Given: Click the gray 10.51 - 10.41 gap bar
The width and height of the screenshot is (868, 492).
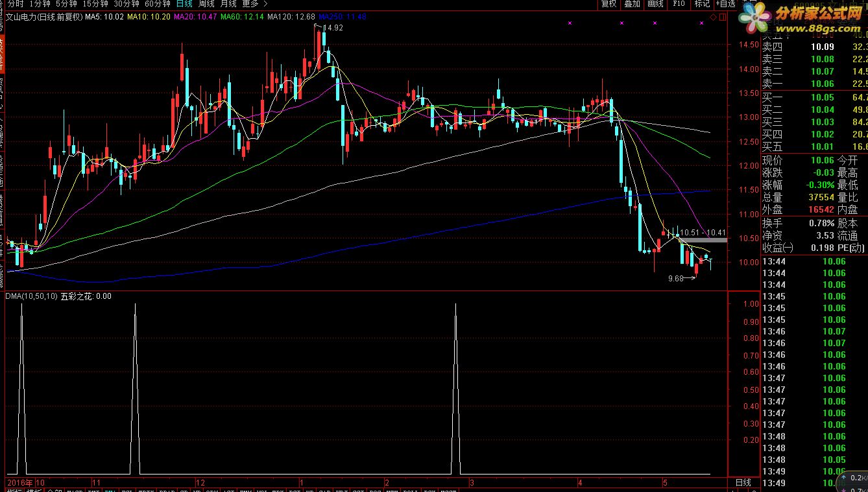Looking at the screenshot, I should (x=702, y=240).
